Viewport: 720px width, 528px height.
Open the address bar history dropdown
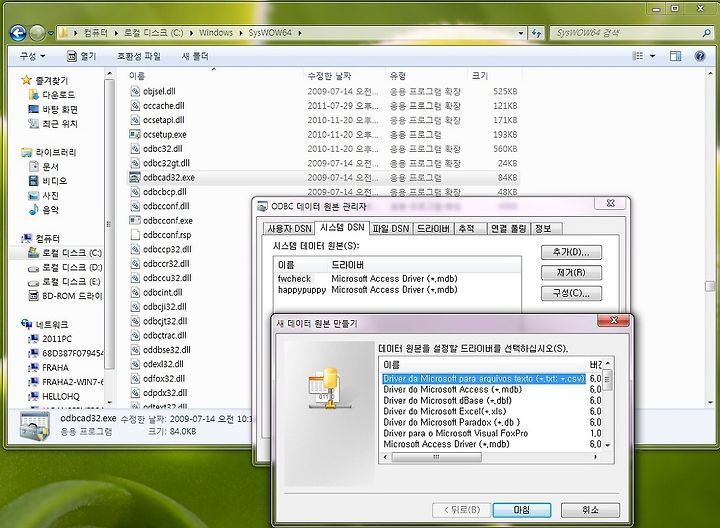(521, 33)
